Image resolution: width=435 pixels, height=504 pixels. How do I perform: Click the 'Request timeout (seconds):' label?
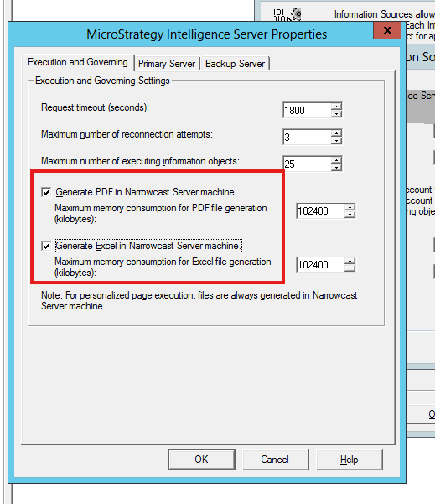click(x=95, y=107)
